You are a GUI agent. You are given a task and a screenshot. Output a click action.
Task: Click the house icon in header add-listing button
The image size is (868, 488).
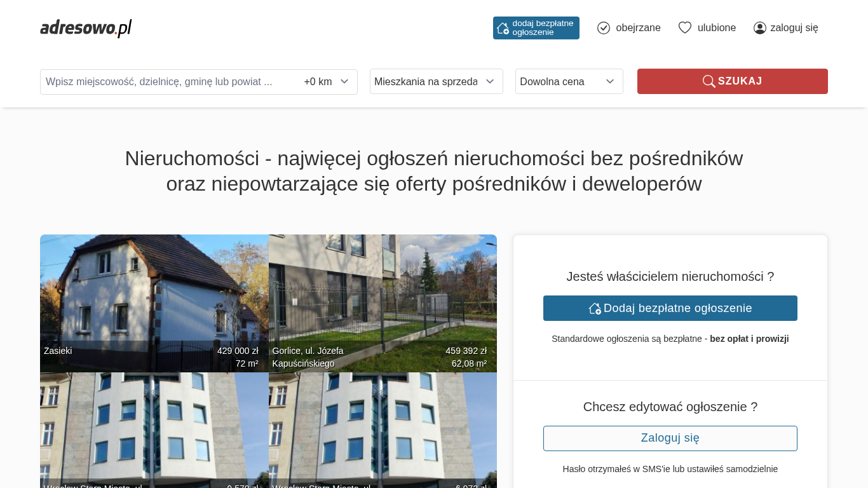coord(503,28)
